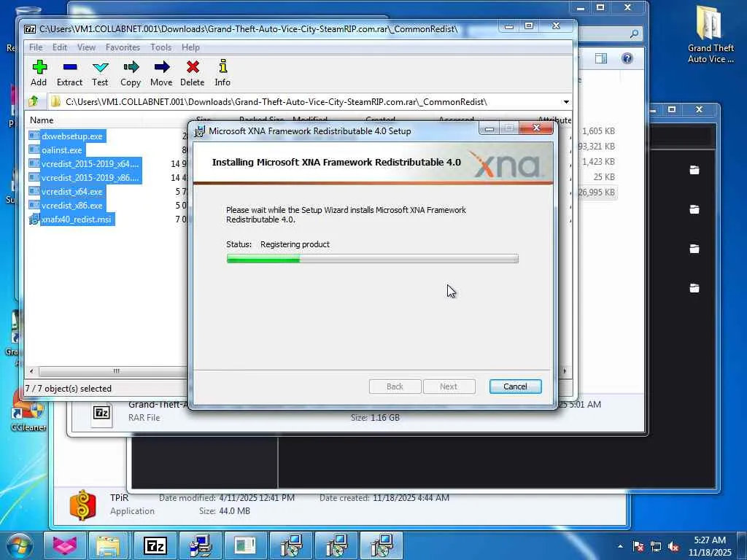Click the top folder icon in dark window
This screenshot has height=560, width=747.
tap(694, 170)
